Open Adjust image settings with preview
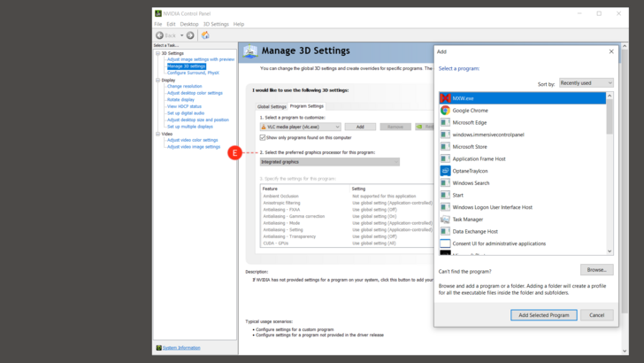The height and width of the screenshot is (363, 644). [x=201, y=59]
